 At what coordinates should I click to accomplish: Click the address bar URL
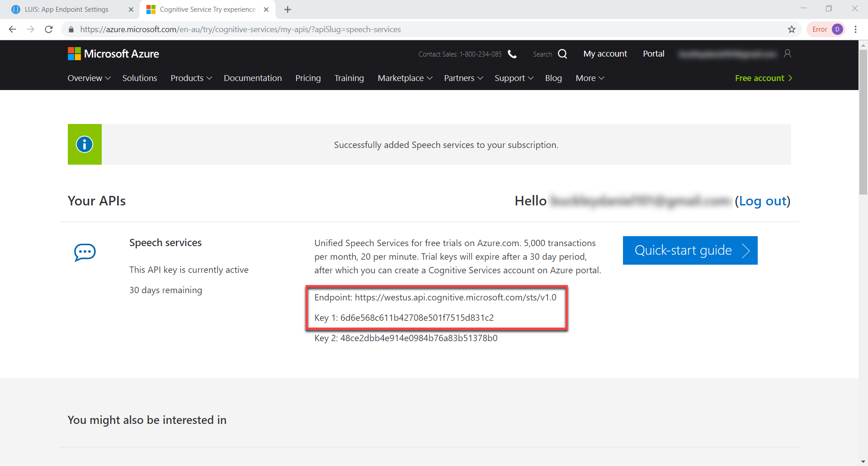pyautogui.click(x=241, y=29)
